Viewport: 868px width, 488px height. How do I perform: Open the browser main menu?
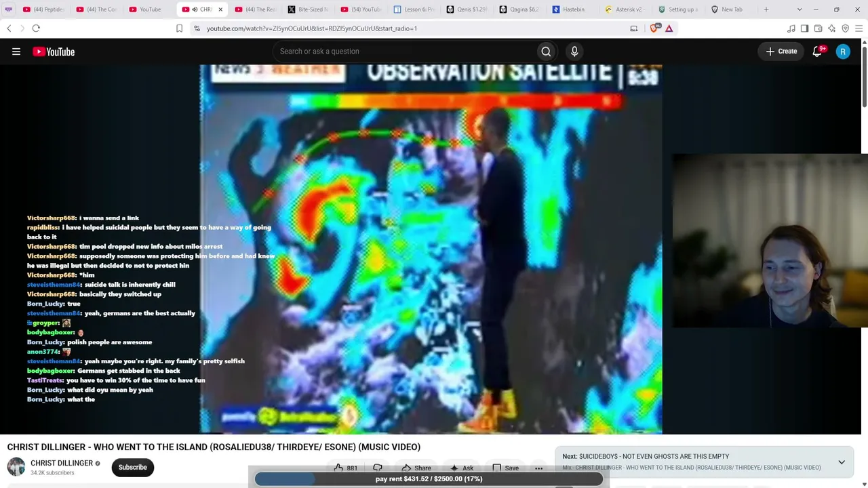859,28
